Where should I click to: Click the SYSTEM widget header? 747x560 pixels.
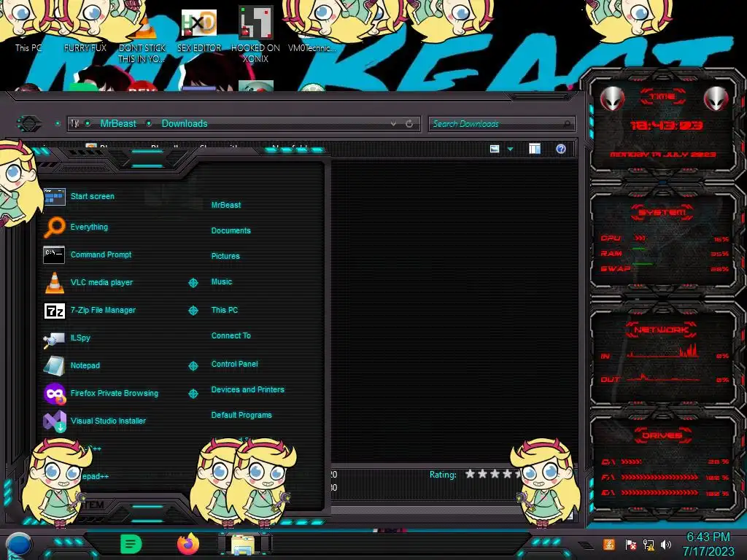662,212
